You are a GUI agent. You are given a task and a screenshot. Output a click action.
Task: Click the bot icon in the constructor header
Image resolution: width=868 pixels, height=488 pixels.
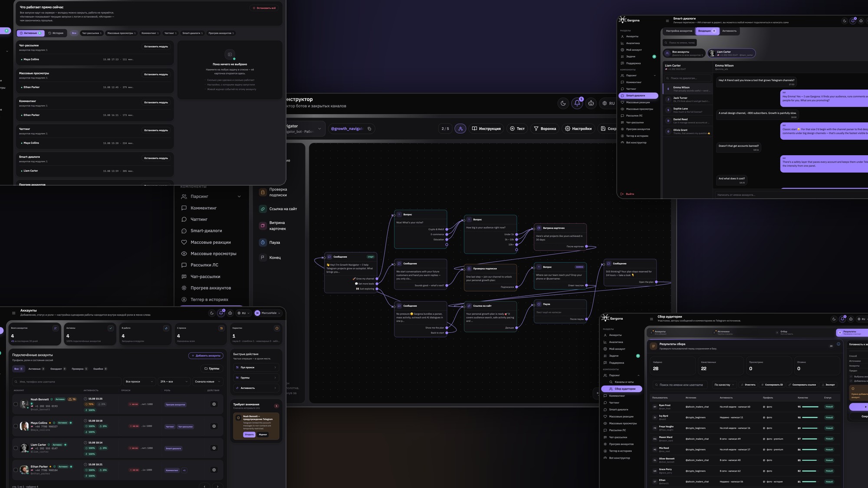[x=591, y=103]
